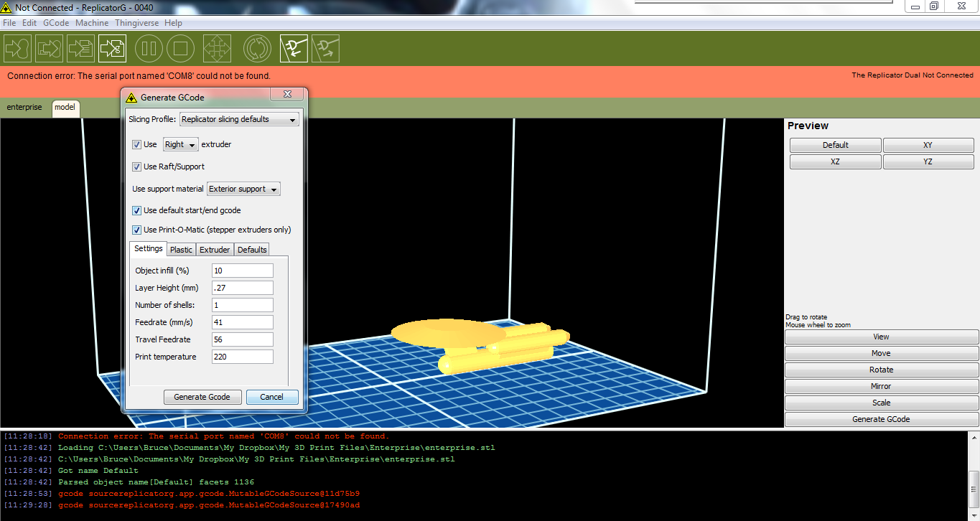Click the Print temperature field

[x=243, y=357]
